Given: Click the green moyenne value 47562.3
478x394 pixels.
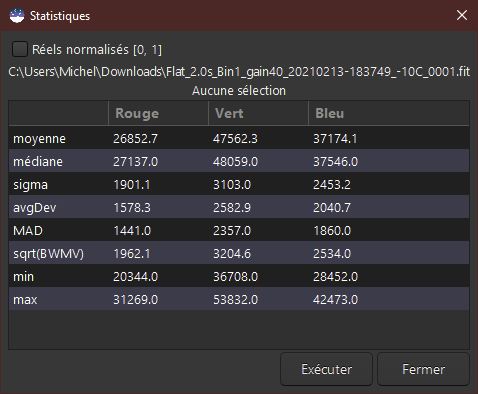Looking at the screenshot, I should (235, 139).
